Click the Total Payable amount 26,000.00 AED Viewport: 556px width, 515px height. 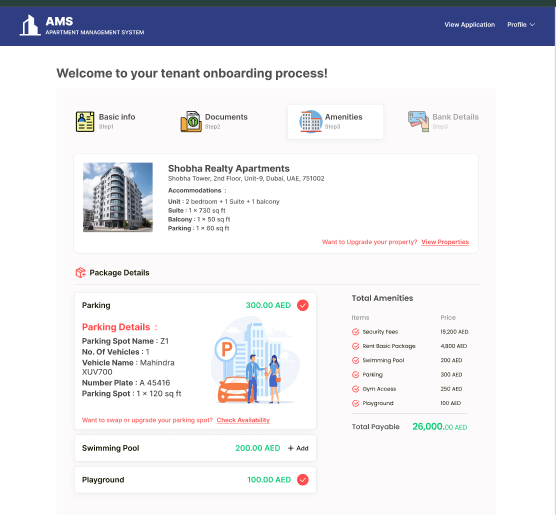[x=440, y=427]
